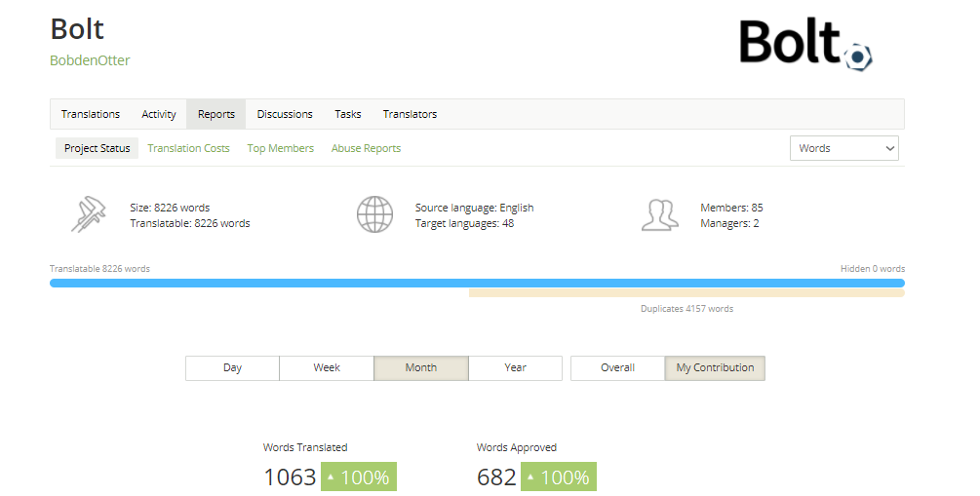Click the beige duplicates progress bar

pyautogui.click(x=686, y=293)
